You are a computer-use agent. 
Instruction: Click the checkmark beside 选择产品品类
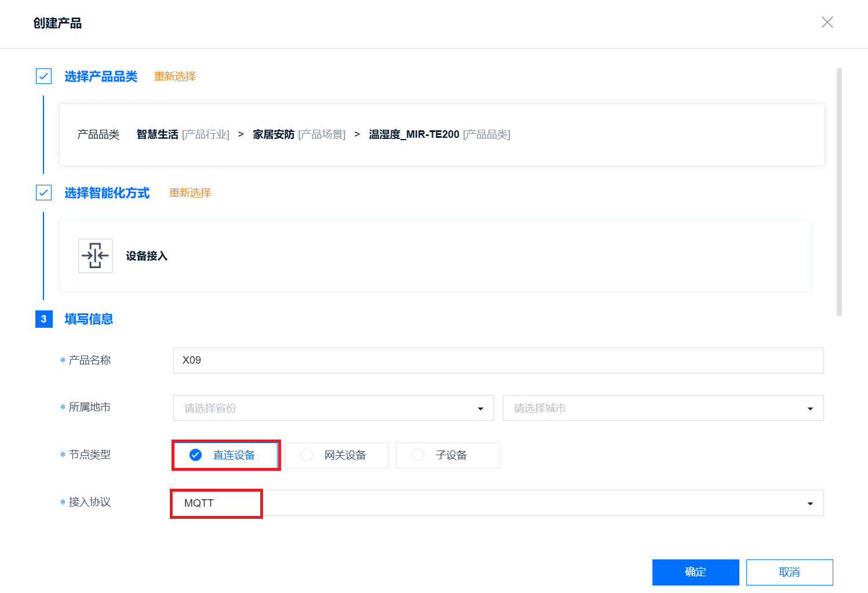[43, 76]
